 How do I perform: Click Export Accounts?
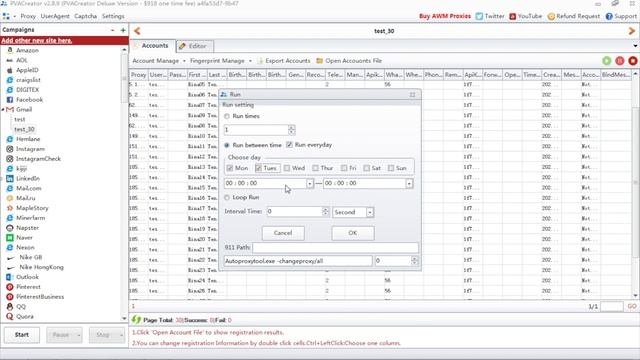coord(284,61)
